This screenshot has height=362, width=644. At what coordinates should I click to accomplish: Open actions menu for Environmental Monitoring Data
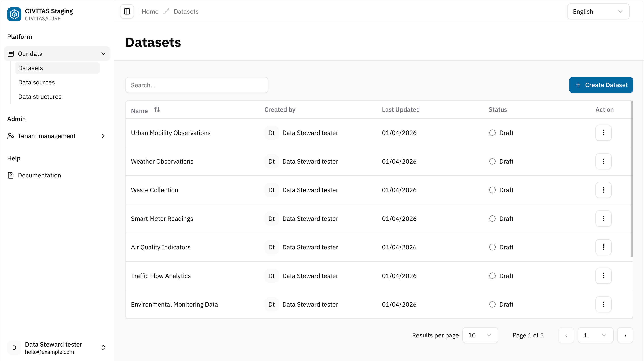click(x=603, y=304)
